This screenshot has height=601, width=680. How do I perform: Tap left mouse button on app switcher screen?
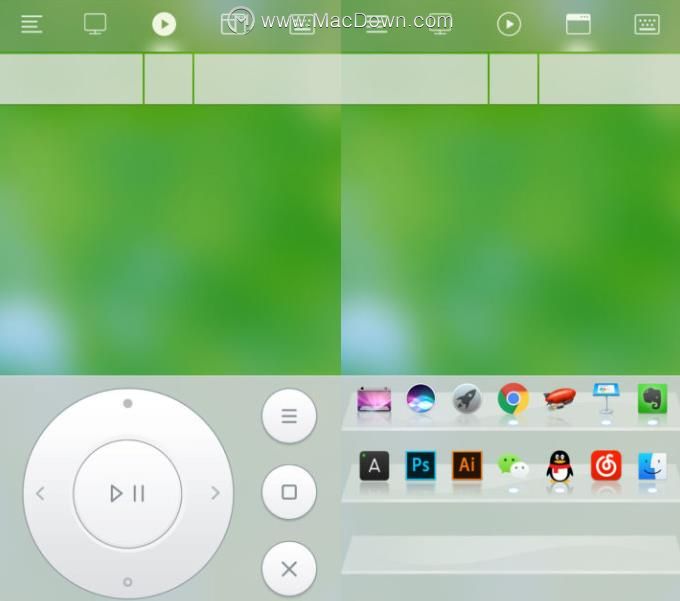coord(415,79)
